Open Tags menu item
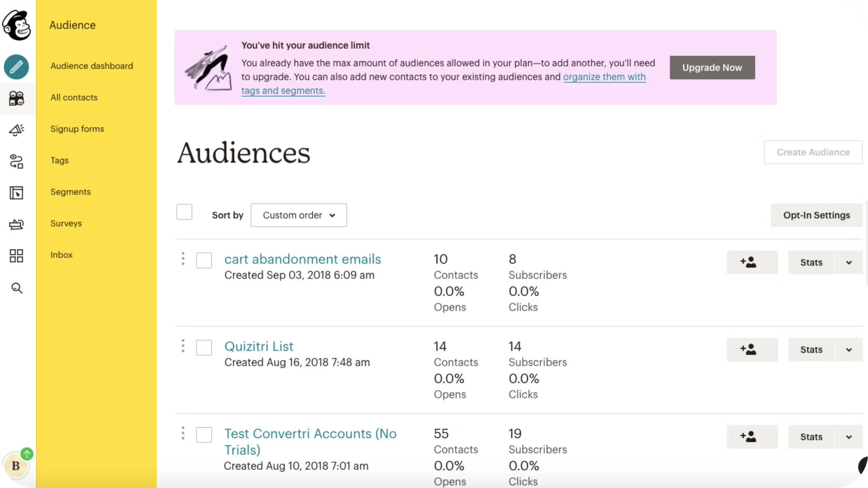This screenshot has height=488, width=868. pyautogui.click(x=59, y=160)
